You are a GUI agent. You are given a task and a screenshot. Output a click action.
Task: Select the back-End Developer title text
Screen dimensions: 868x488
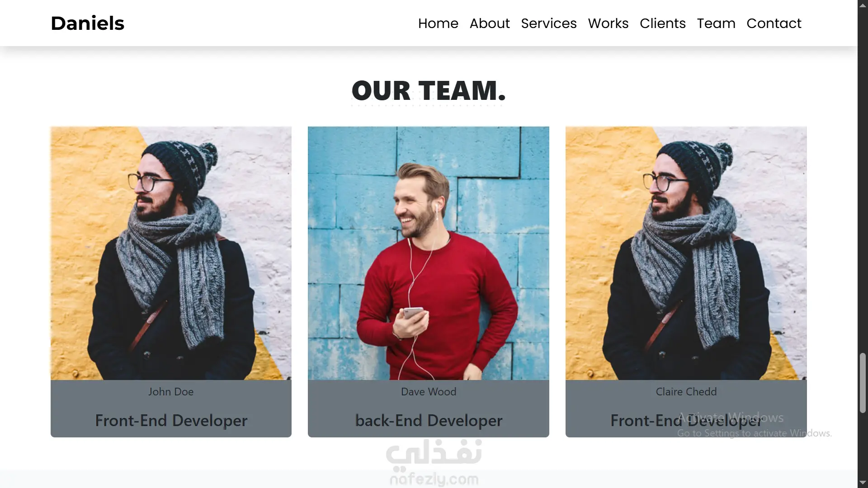pos(429,421)
